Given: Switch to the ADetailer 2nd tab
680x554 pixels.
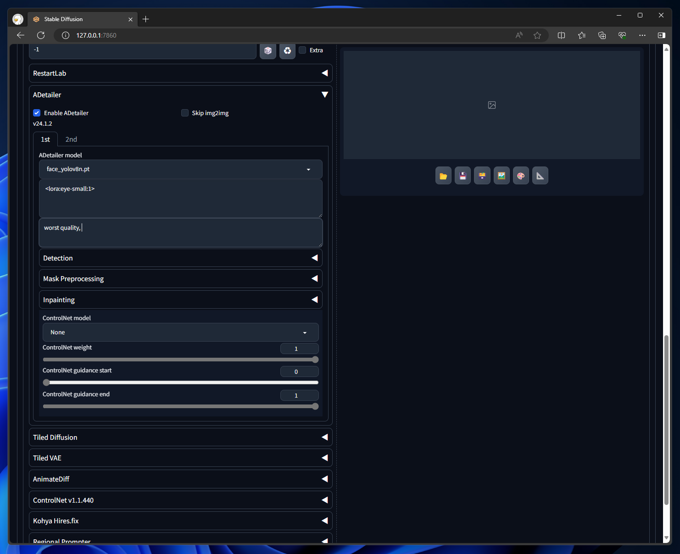Looking at the screenshot, I should point(71,139).
